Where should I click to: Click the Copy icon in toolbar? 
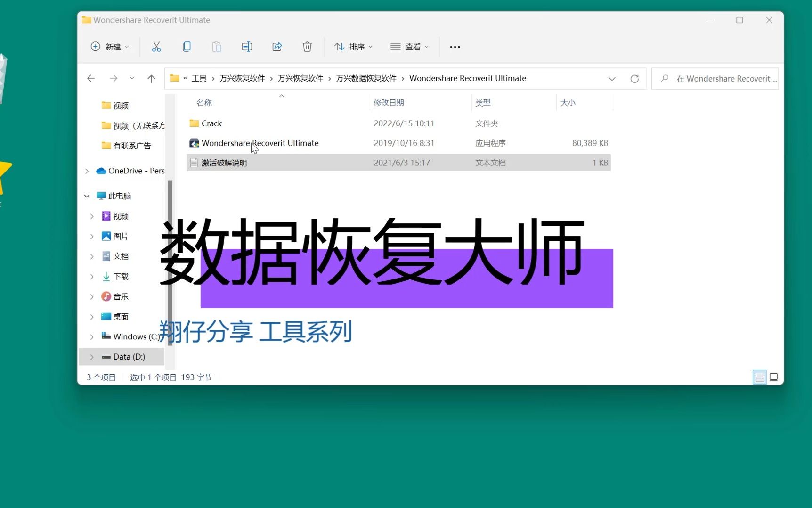click(x=187, y=47)
